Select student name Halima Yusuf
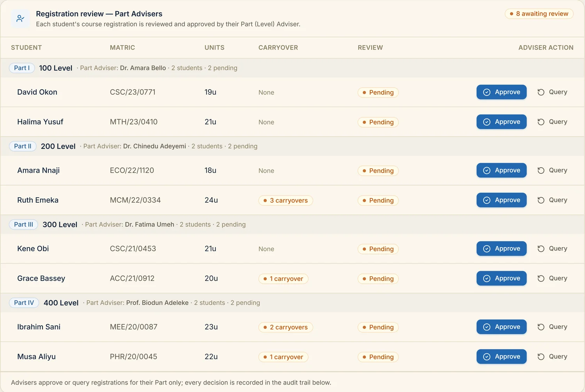Image resolution: width=585 pixels, height=392 pixels. pos(40,122)
